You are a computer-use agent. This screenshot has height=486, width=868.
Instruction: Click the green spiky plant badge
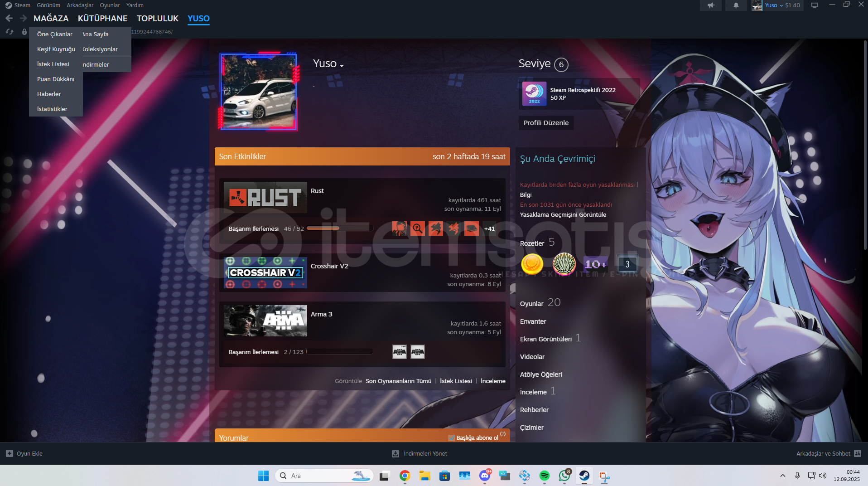pos(564,264)
